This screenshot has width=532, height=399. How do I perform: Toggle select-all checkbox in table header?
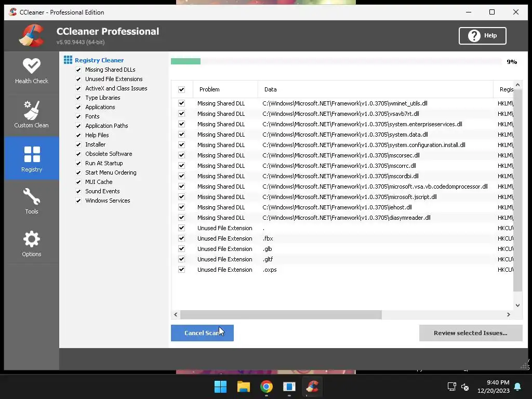click(181, 89)
